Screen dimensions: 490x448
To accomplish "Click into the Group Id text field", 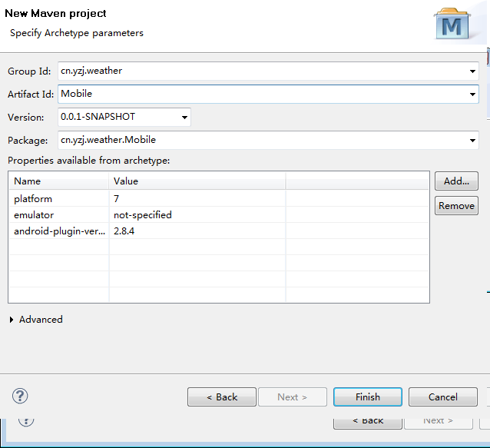I will (x=261, y=71).
